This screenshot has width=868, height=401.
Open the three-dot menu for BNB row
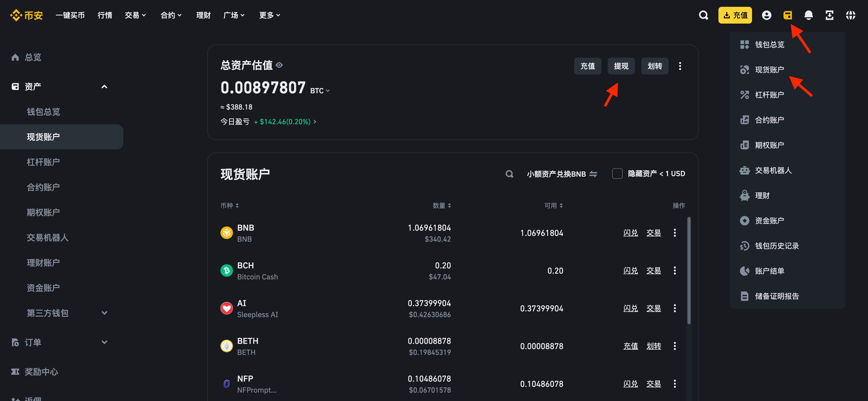(x=675, y=233)
